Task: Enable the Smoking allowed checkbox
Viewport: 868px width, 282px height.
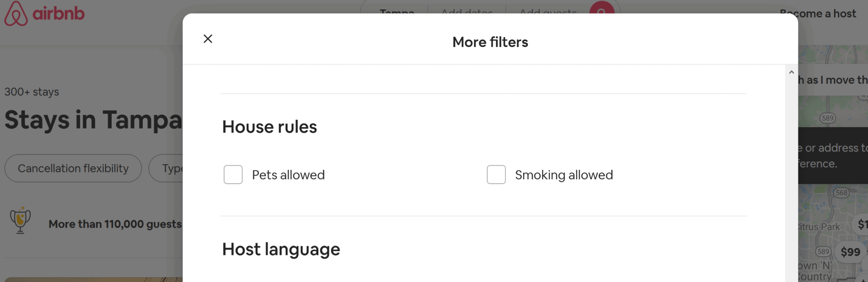Action: click(x=496, y=175)
